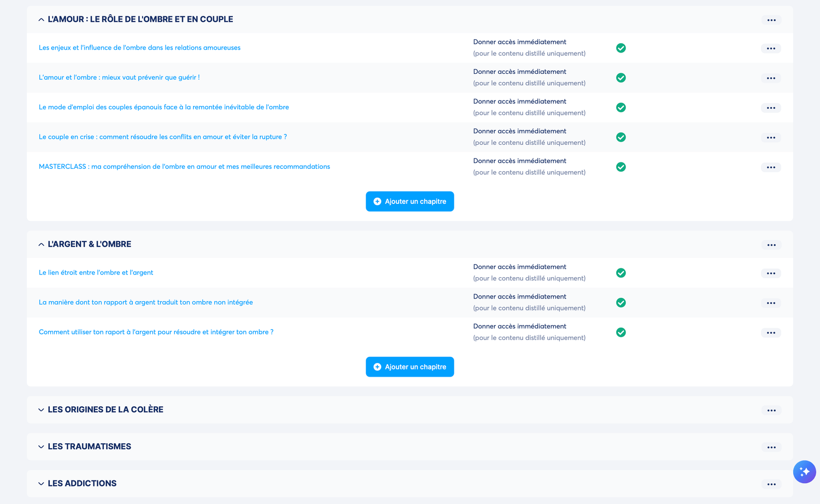
Task: Open options menu for LES TRAUMATISMES section
Action: point(771,447)
